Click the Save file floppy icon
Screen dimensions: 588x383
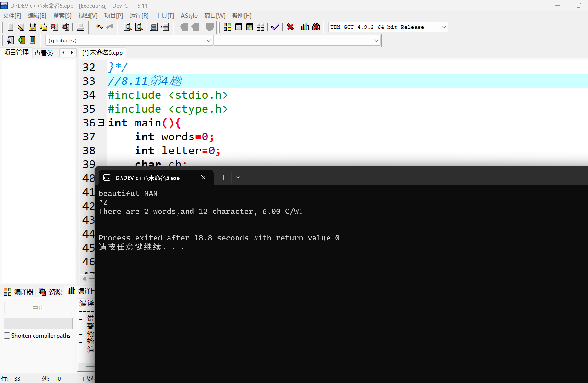pyautogui.click(x=32, y=27)
